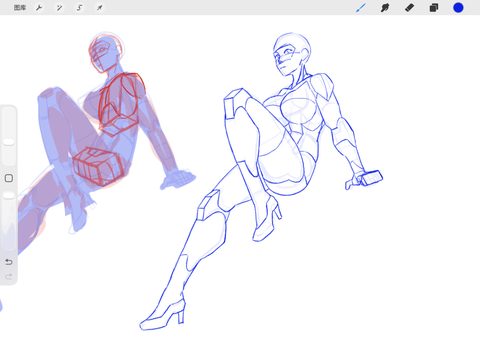Image resolution: width=480 pixels, height=360 pixels.
Task: Click the phone held in hand
Action: [x=372, y=178]
